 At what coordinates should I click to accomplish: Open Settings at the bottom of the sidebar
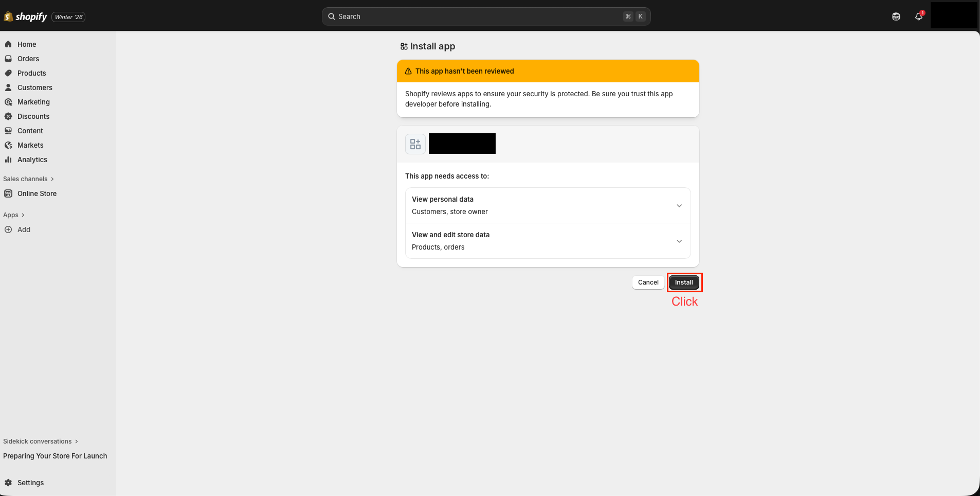[x=31, y=482]
